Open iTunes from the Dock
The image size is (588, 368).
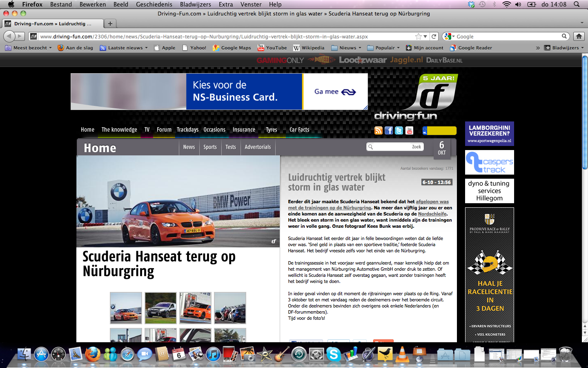pyautogui.click(x=213, y=354)
